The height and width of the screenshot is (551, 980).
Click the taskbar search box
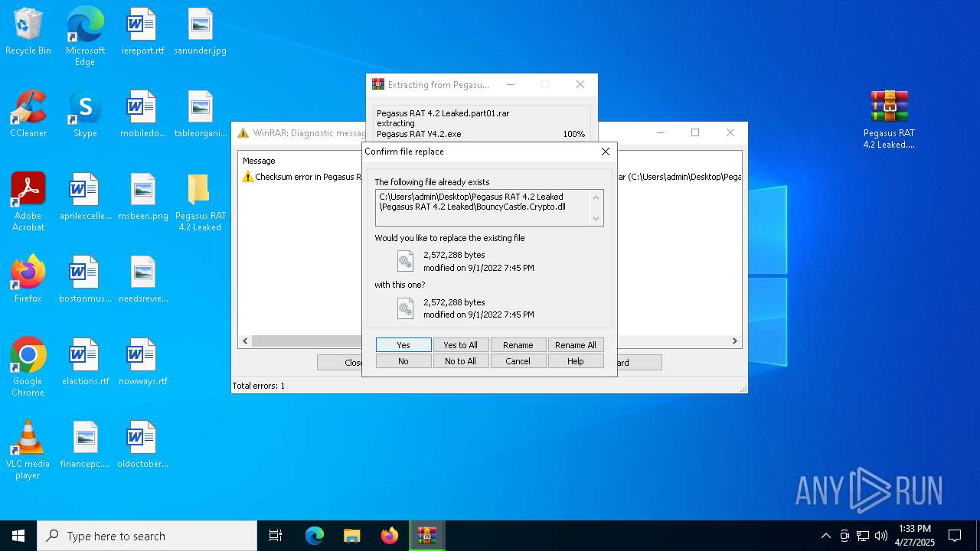147,536
